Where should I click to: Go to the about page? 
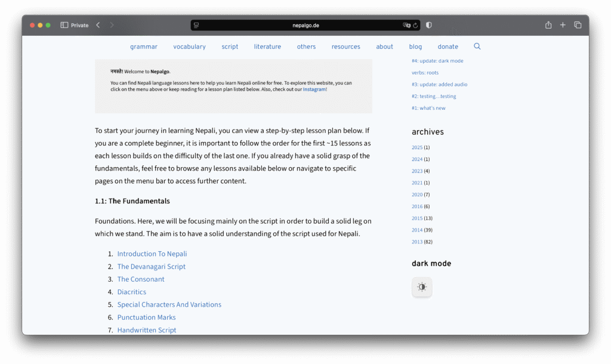point(385,47)
